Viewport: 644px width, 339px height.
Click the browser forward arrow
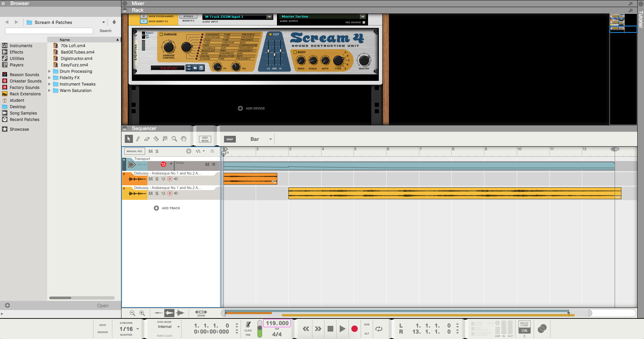pos(16,22)
